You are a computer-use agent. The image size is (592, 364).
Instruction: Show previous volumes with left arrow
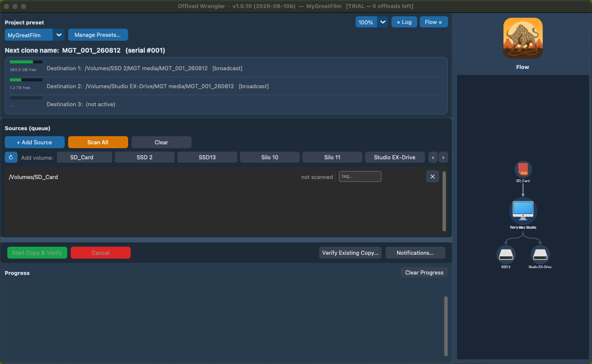coord(433,157)
